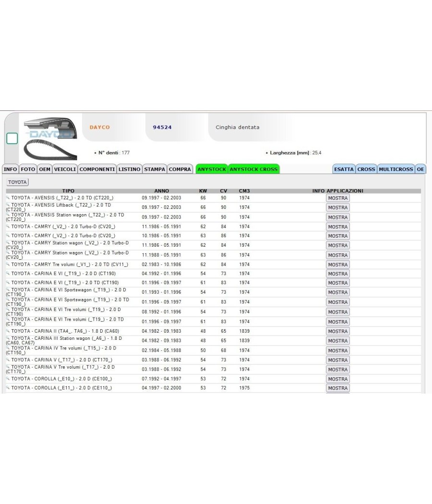
Task: Click MOSTRA for CAMRY (_V2_) 11.1986 row
Action: click(x=338, y=227)
